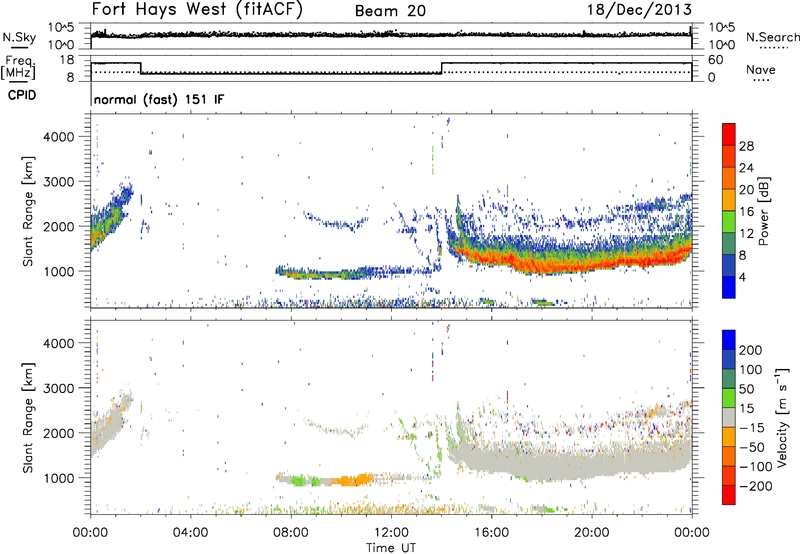Pick the light green 12–16 dB power swatch
800x554 pixels.
click(x=729, y=222)
